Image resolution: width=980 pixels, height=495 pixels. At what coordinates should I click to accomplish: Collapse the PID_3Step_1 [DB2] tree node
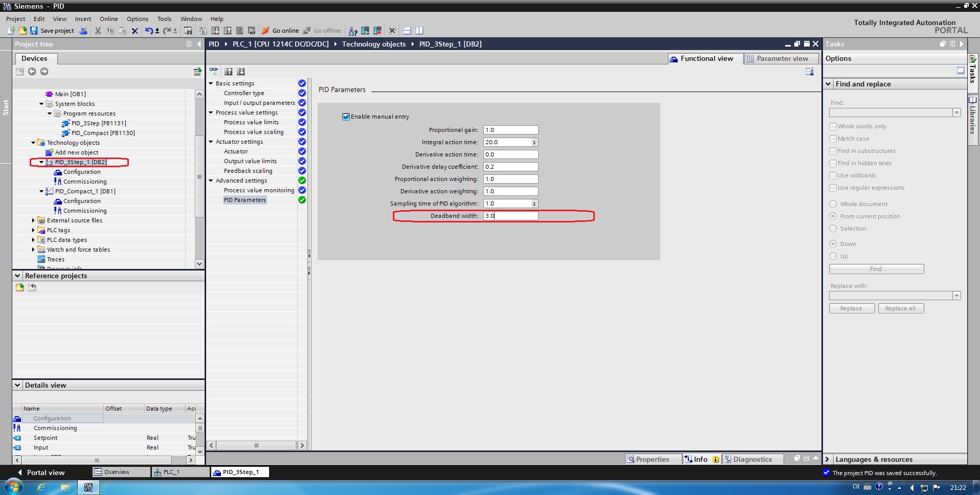pyautogui.click(x=41, y=162)
